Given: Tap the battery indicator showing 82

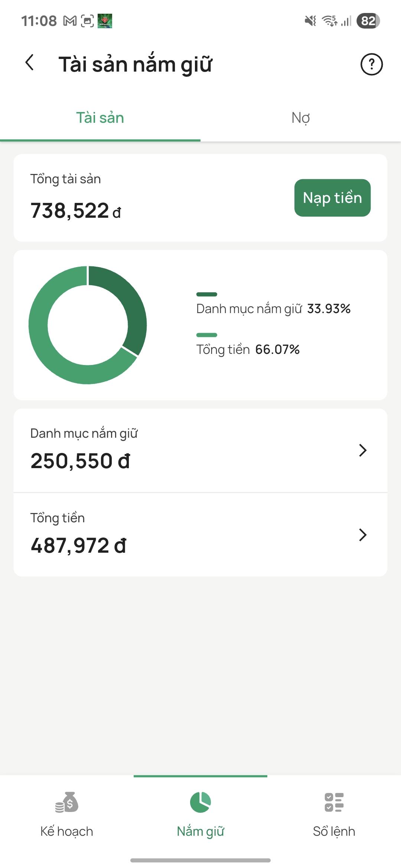Looking at the screenshot, I should 368,21.
